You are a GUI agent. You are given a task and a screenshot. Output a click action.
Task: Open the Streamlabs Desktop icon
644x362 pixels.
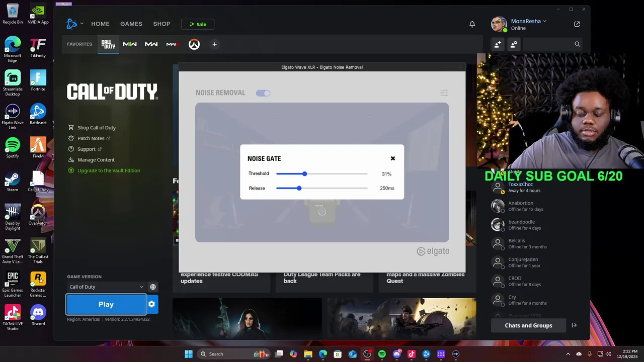(x=13, y=83)
